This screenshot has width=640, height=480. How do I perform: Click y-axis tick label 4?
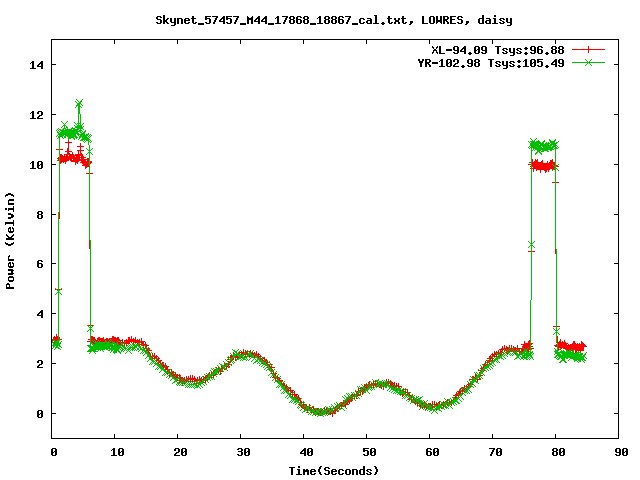pos(40,314)
